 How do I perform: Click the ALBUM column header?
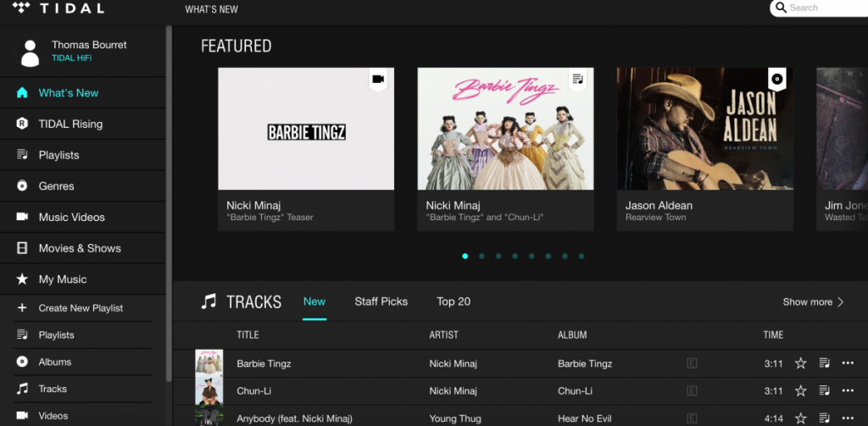click(572, 335)
